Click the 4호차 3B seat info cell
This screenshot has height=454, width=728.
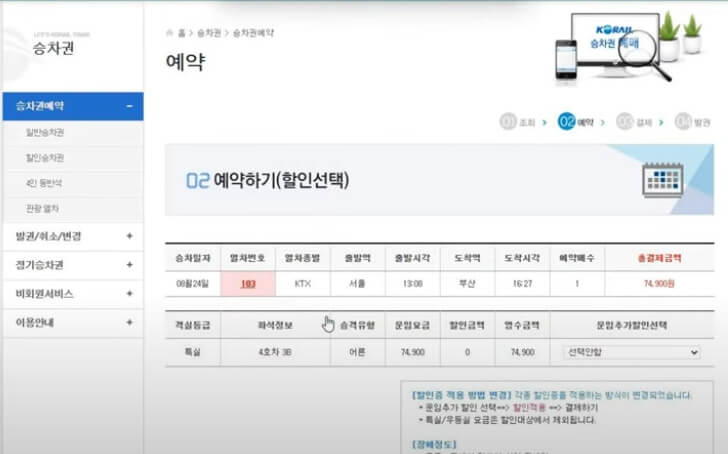(x=275, y=352)
